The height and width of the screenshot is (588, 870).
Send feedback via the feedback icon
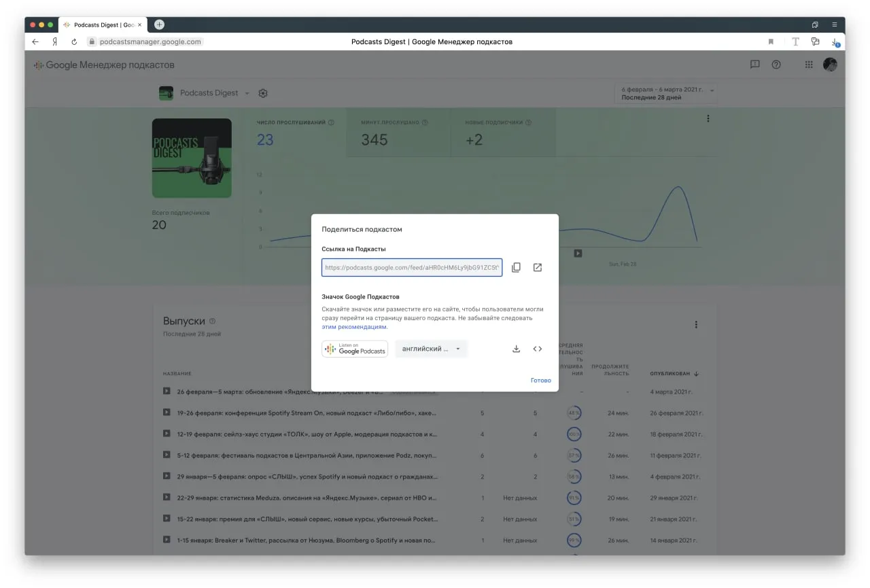coord(754,65)
